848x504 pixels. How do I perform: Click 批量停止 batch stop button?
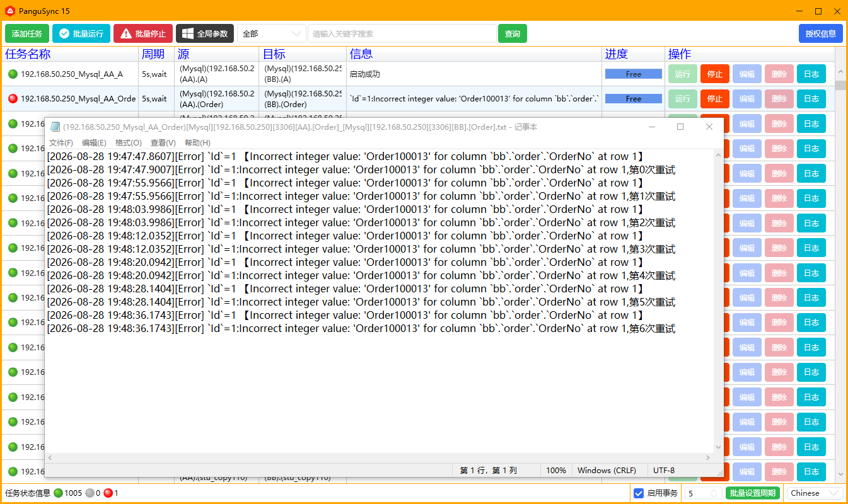143,33
